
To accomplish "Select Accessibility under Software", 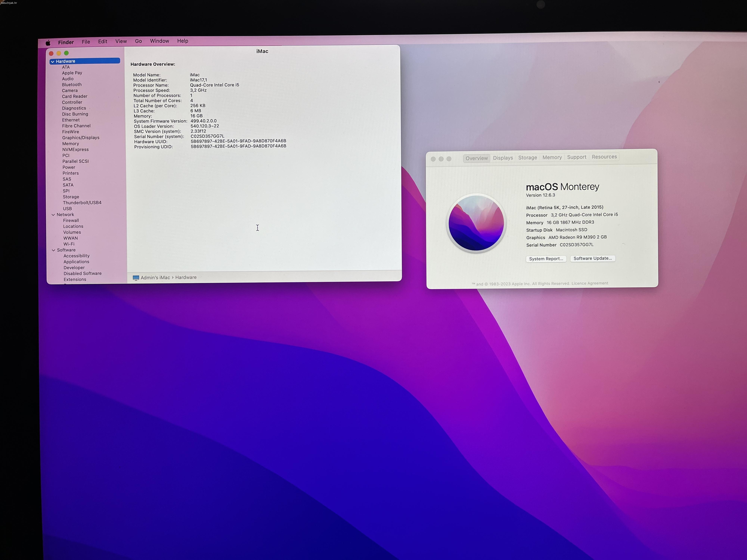I will (x=76, y=256).
